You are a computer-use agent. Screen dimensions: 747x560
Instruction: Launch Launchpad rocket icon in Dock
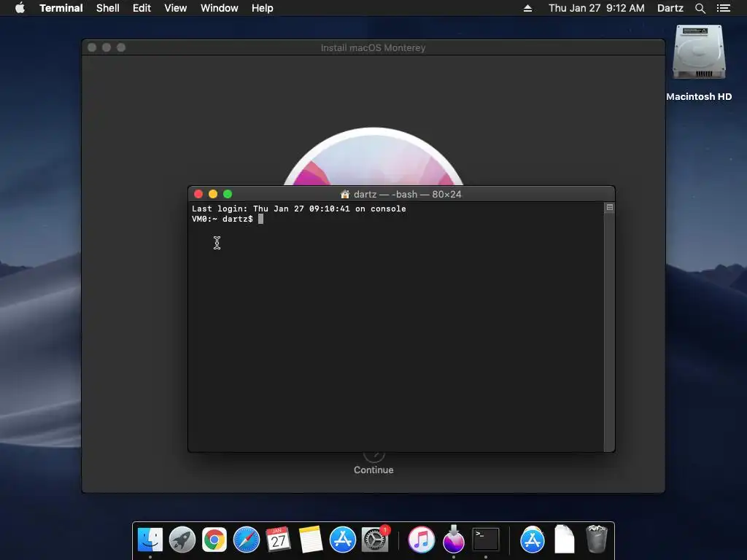[x=182, y=540]
